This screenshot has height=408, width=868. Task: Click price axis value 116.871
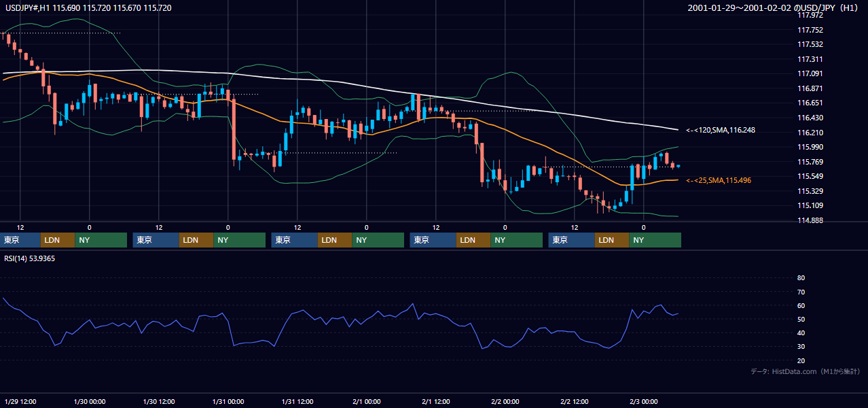tap(809, 88)
